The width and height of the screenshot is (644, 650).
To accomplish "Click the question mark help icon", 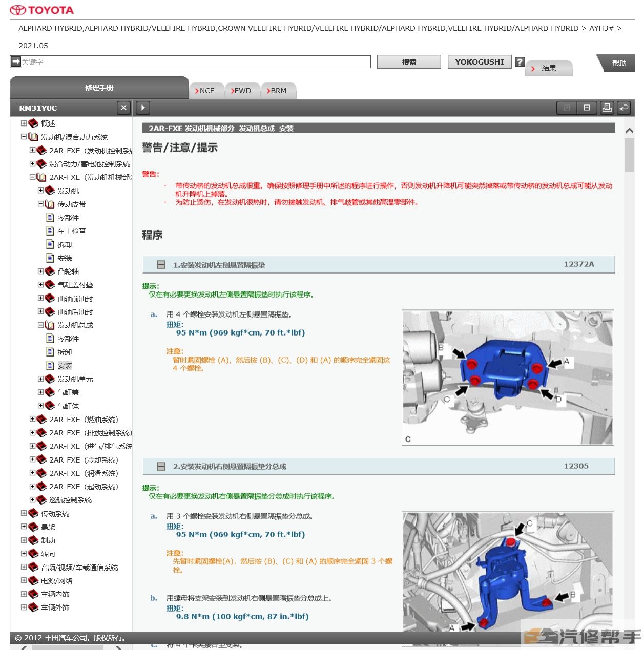I will click(x=520, y=61).
